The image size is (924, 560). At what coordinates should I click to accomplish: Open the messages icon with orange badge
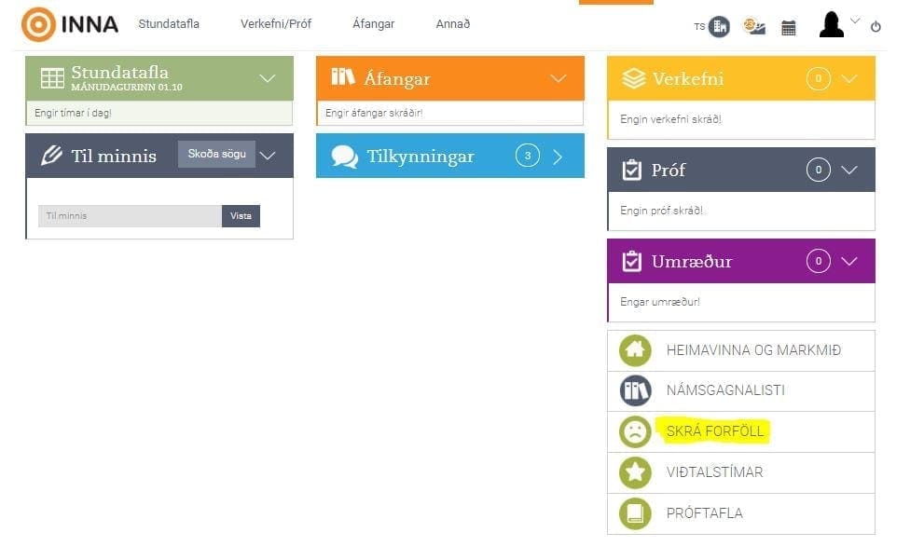[753, 27]
